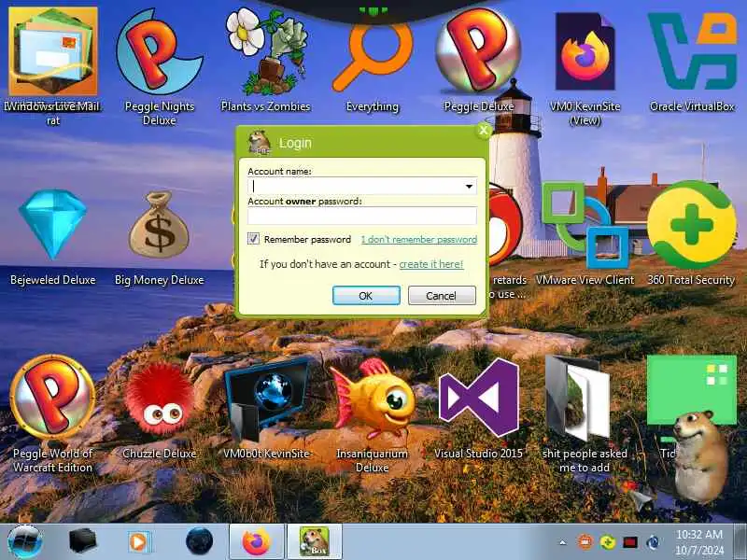Viewport: 747px width, 560px height.
Task: Dismiss the Login dialog with Cancel
Action: tap(442, 296)
